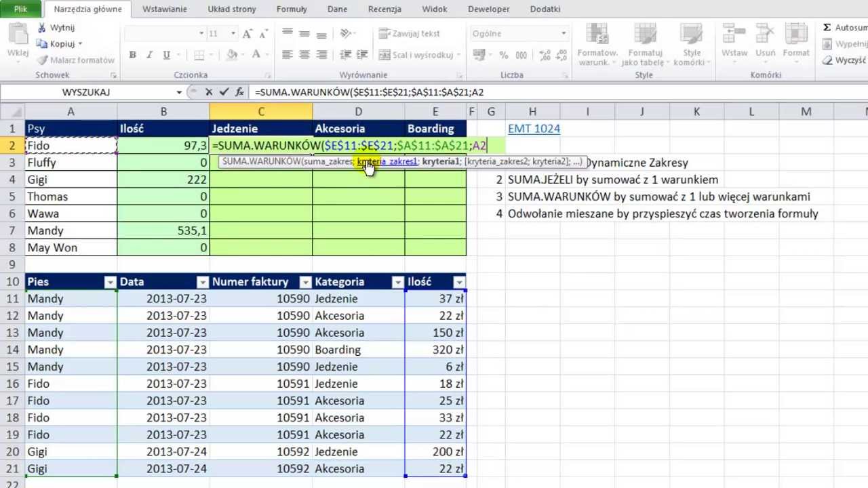Viewport: 868px width, 488px height.
Task: Open the Ogólne number format dropdown
Action: tap(563, 33)
